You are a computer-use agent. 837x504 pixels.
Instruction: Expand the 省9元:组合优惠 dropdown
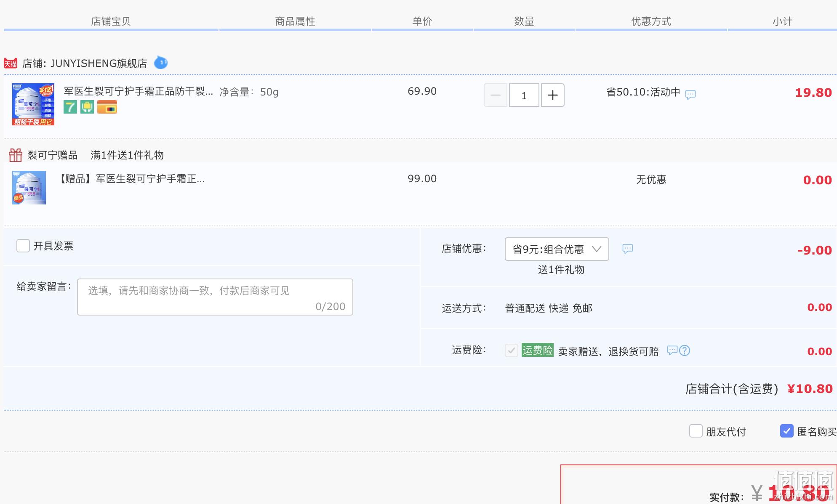(x=557, y=249)
